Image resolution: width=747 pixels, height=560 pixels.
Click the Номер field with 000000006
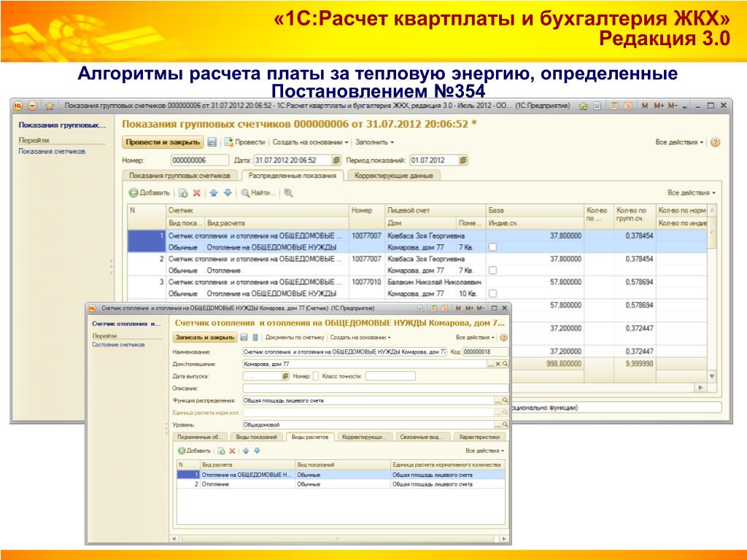(x=200, y=160)
